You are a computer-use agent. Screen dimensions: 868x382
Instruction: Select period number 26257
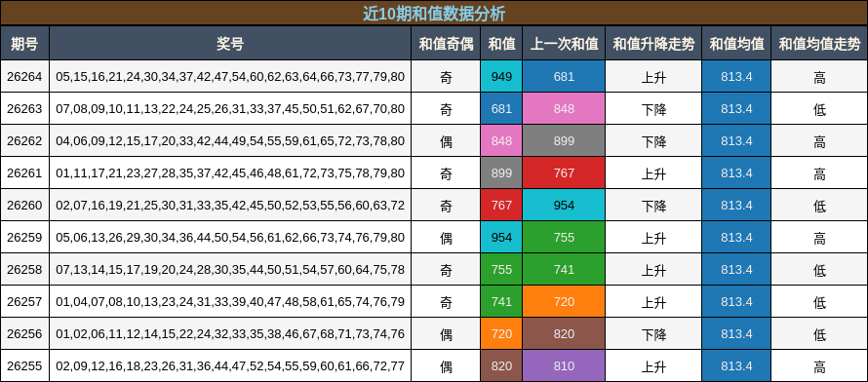[24, 302]
